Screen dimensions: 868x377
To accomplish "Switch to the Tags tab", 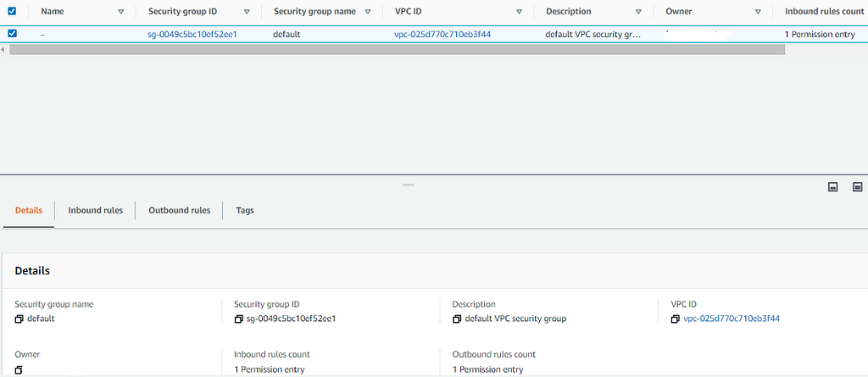I will 245,210.
